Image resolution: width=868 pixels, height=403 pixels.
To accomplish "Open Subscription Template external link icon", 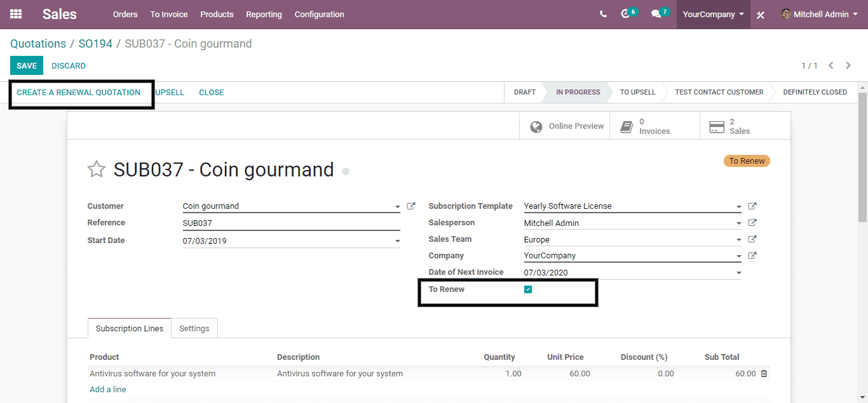I will coord(752,206).
